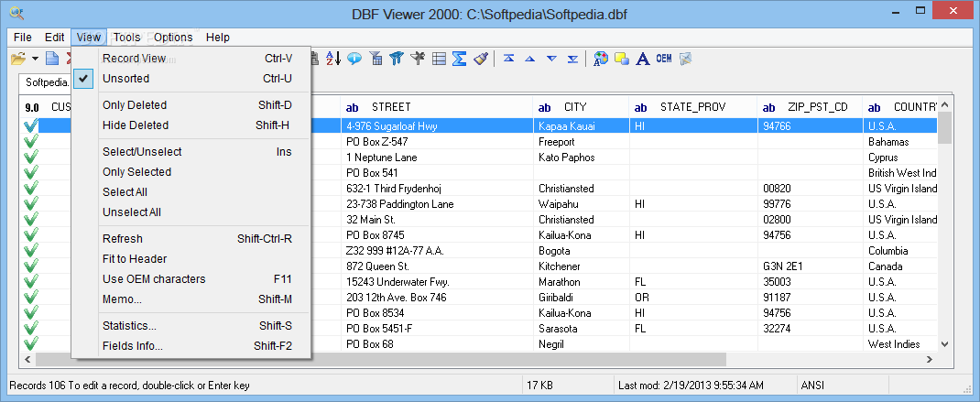Image resolution: width=980 pixels, height=402 pixels.
Task: Toggle the check mark on 4-976 Sugarloaf Hwy row
Action: pos(30,126)
